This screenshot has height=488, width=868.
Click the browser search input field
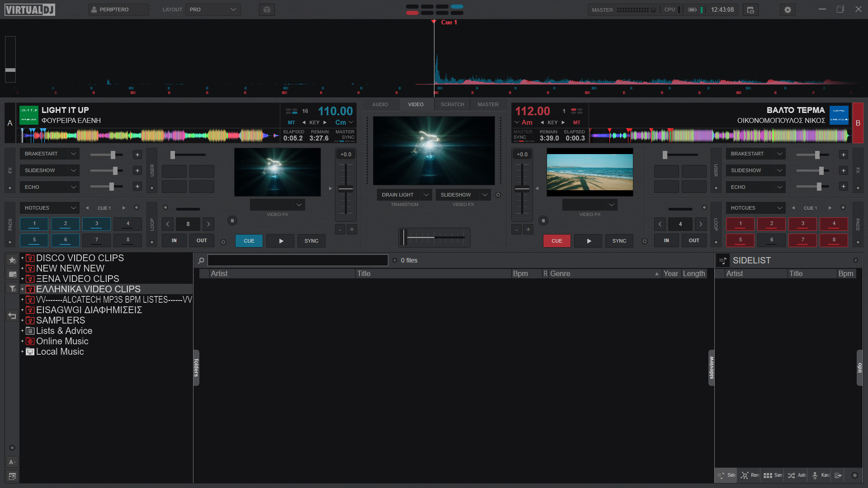click(297, 260)
